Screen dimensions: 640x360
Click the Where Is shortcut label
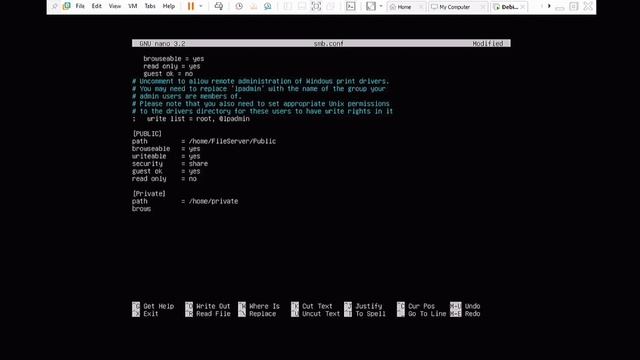coord(264,306)
